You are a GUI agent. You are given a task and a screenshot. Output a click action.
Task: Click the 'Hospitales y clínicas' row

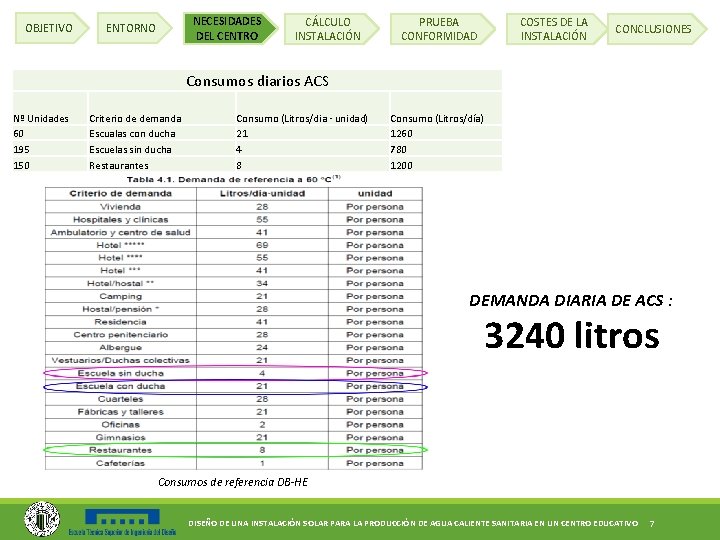click(120, 219)
